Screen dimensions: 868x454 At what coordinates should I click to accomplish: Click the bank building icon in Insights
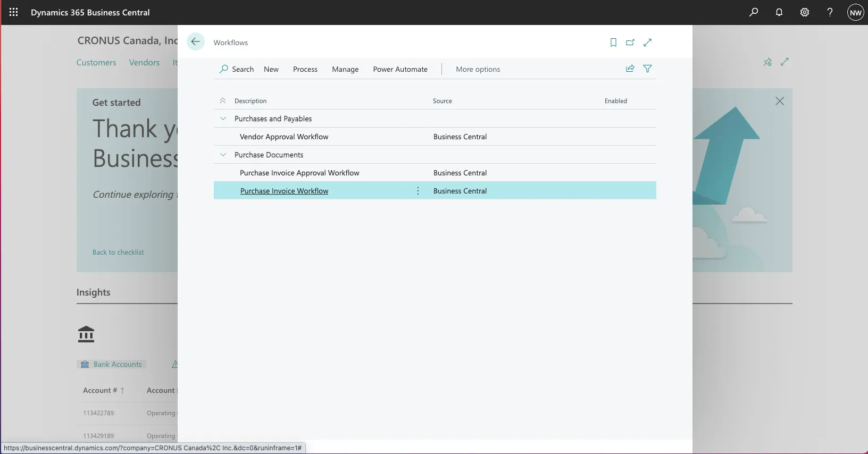click(86, 334)
